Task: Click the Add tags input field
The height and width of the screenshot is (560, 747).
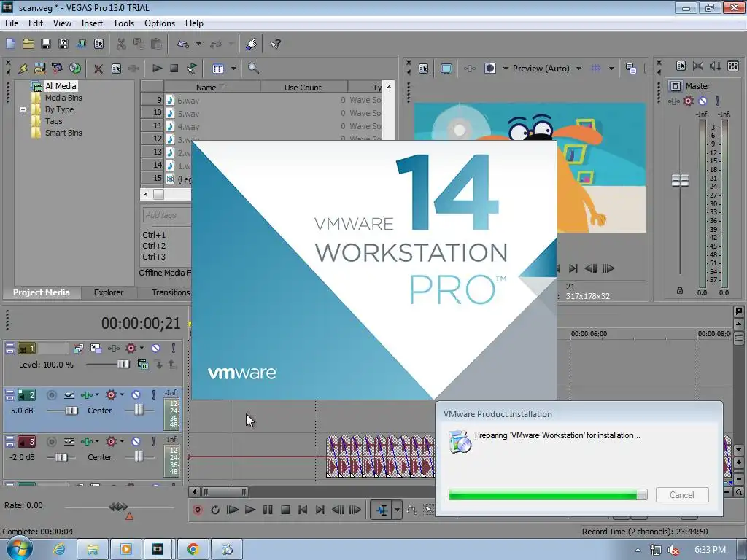Action: click(167, 215)
